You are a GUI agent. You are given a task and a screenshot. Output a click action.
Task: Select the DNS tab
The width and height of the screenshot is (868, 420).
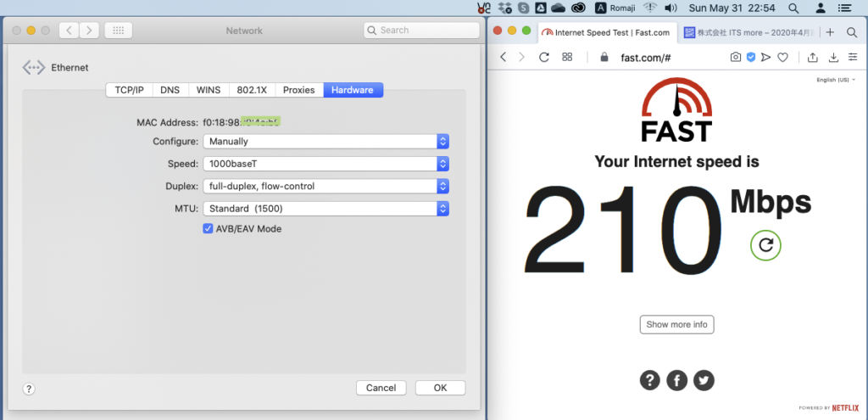pos(170,90)
